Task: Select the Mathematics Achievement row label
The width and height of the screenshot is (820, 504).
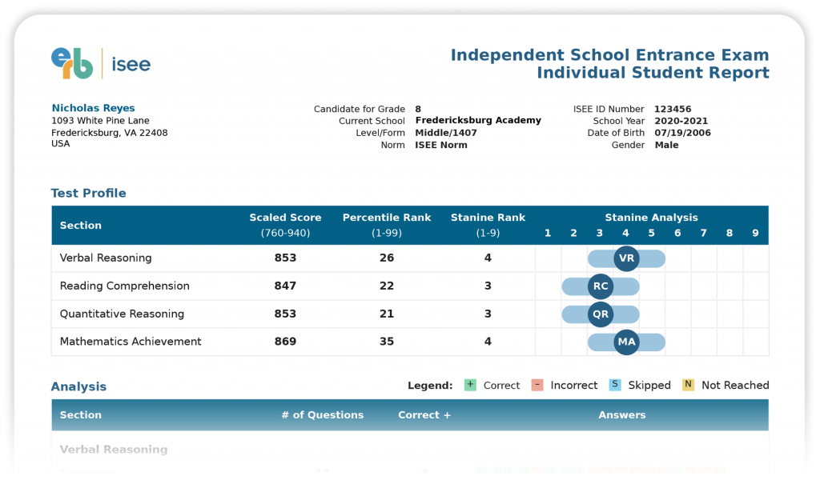Action: point(131,342)
